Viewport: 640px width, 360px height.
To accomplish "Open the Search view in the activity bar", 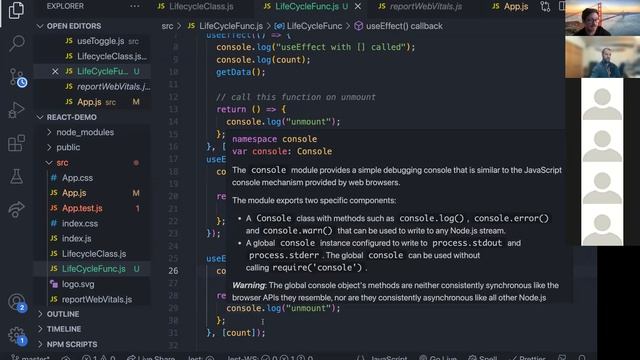I will point(16,43).
